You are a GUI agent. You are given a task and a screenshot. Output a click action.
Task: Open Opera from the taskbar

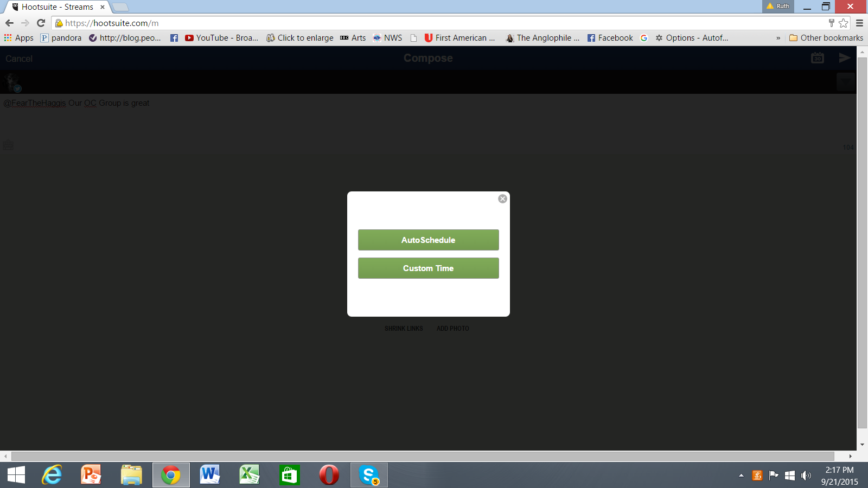(329, 475)
